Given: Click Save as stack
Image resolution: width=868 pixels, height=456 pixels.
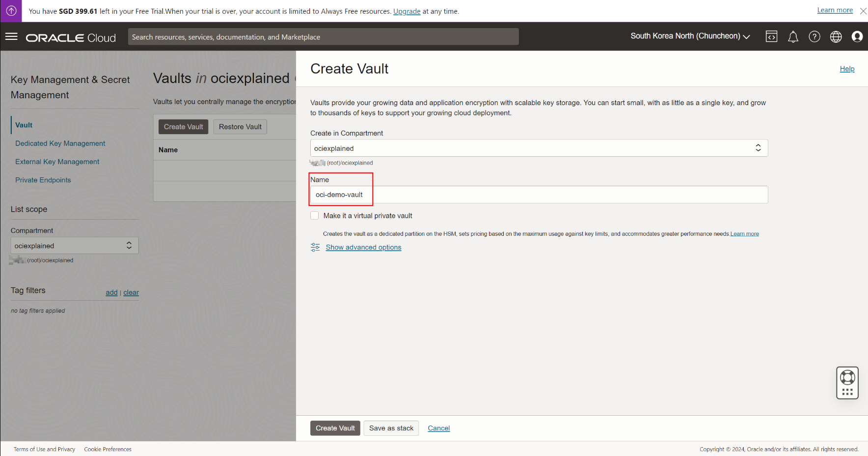Looking at the screenshot, I should [391, 428].
